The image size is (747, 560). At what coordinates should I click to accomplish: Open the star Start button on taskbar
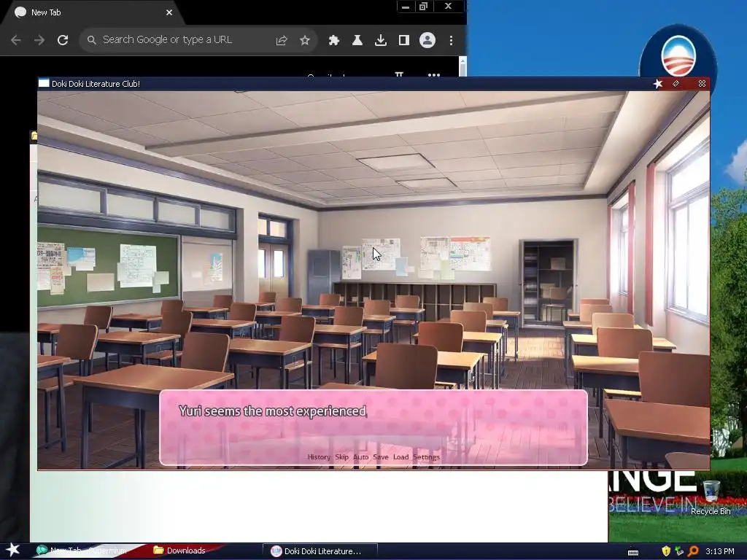[13, 550]
